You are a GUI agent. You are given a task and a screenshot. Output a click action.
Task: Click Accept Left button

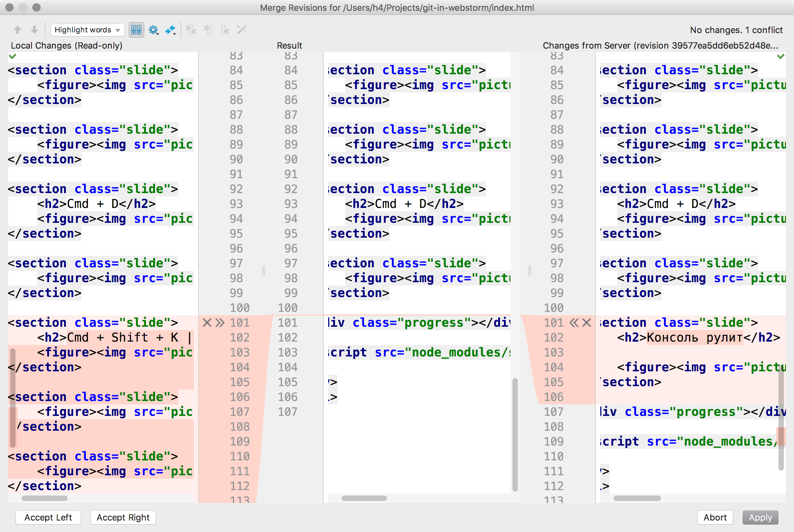pyautogui.click(x=48, y=517)
